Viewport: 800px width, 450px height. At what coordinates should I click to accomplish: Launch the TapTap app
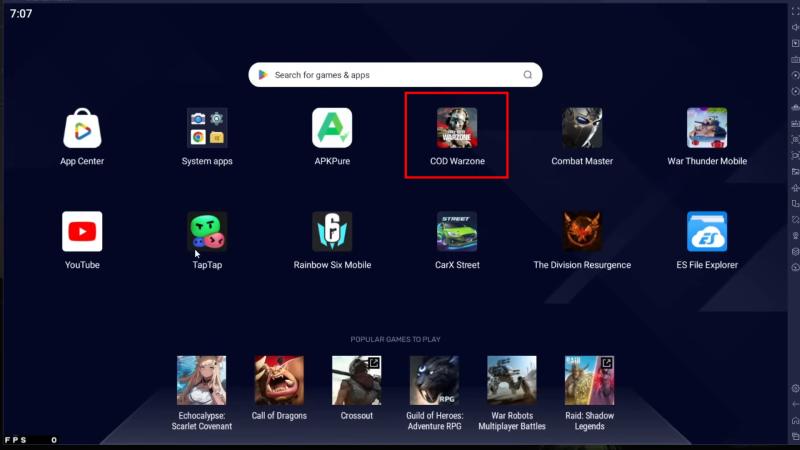[207, 232]
